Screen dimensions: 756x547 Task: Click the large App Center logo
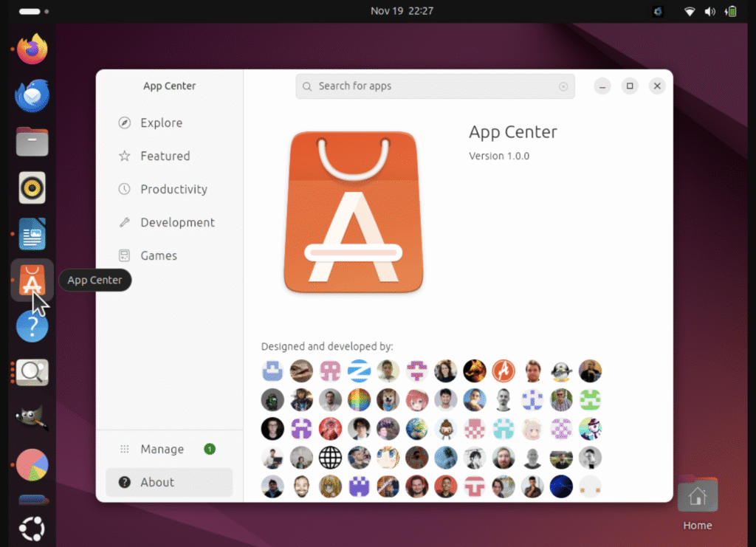click(x=354, y=213)
